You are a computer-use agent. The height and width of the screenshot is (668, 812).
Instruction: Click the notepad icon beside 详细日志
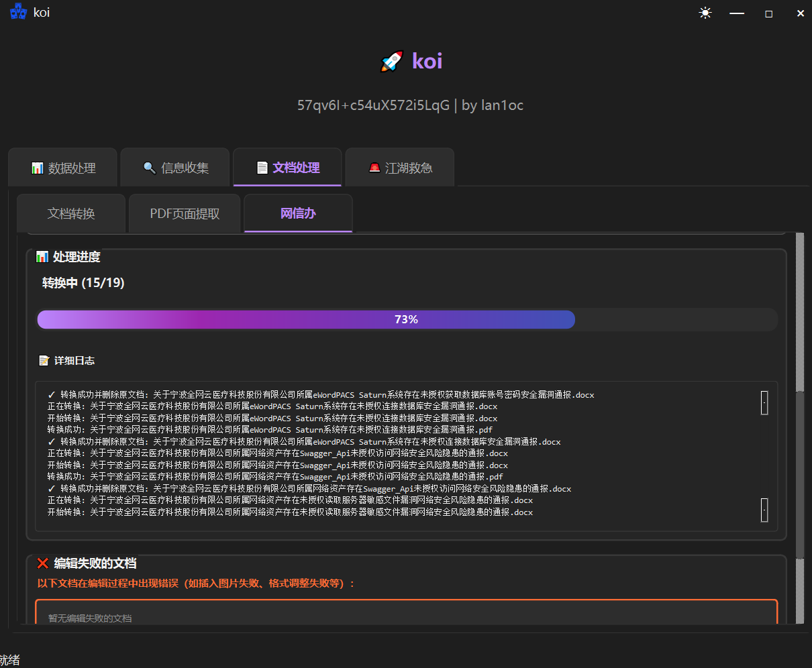[44, 361]
